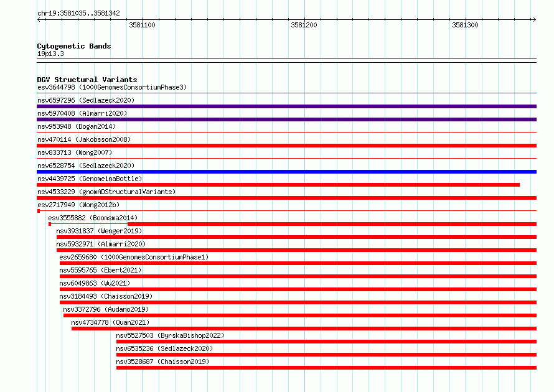Viewport: 554px width, 392px height.
Task: Open nsv6535236 (Sedlazeck2020) variant
Action: click(164, 348)
